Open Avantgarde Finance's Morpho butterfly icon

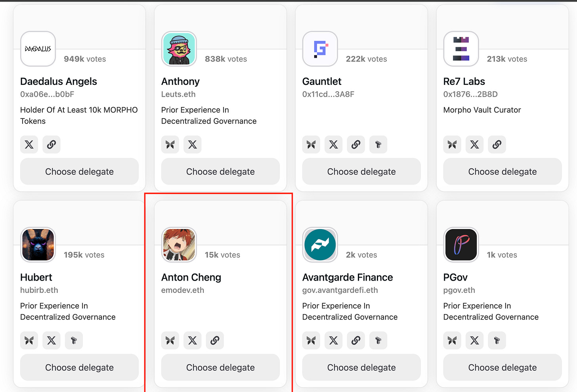[x=311, y=340]
